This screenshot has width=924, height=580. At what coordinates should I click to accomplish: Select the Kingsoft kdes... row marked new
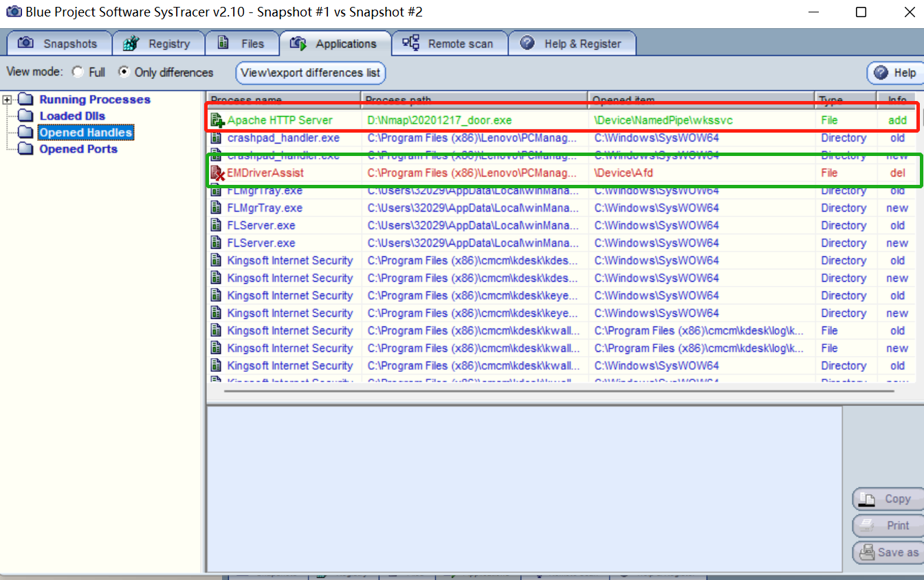tap(561, 278)
